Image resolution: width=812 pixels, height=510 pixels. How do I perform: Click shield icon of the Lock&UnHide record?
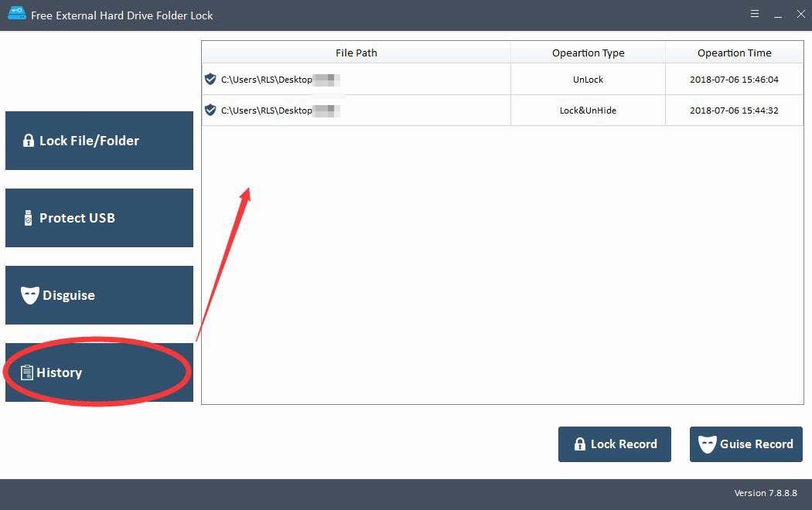tap(210, 110)
